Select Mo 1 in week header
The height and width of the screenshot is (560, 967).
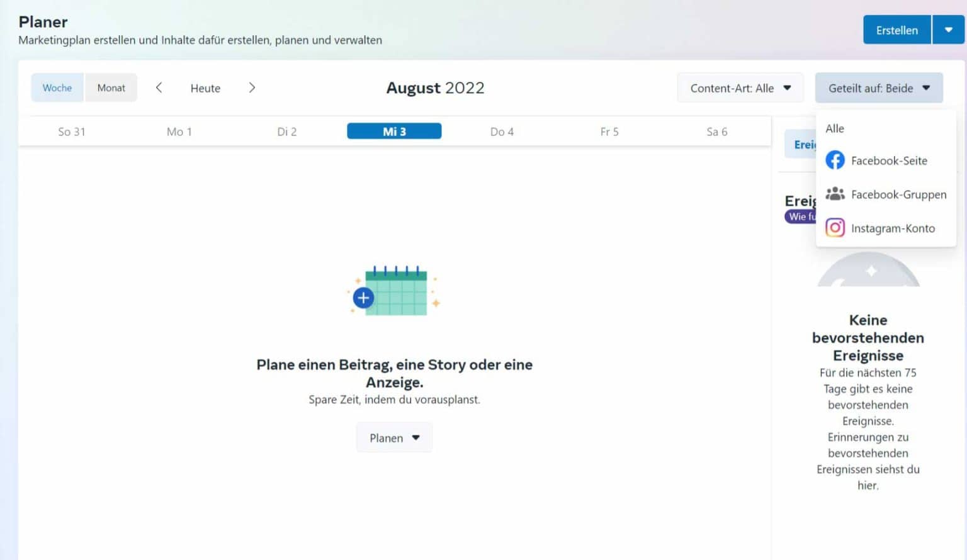point(179,132)
